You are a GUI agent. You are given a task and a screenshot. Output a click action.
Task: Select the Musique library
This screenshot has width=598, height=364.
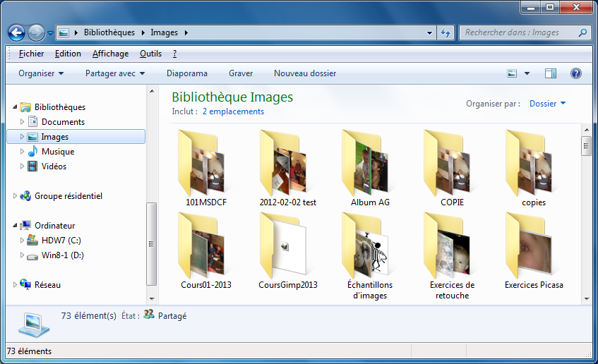point(58,152)
